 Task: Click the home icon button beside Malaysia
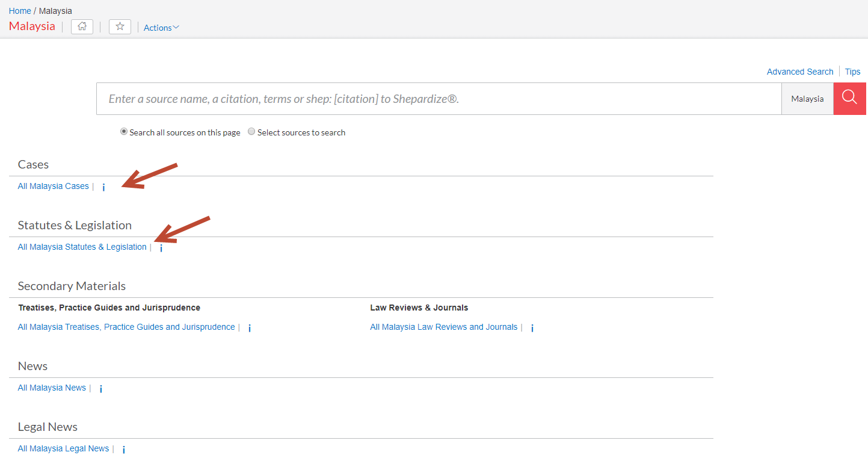point(82,26)
